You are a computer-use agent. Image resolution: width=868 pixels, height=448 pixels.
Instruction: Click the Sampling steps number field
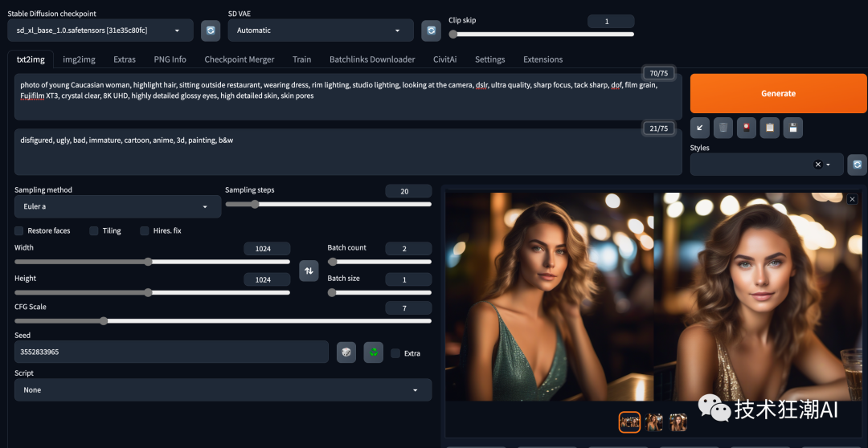408,191
